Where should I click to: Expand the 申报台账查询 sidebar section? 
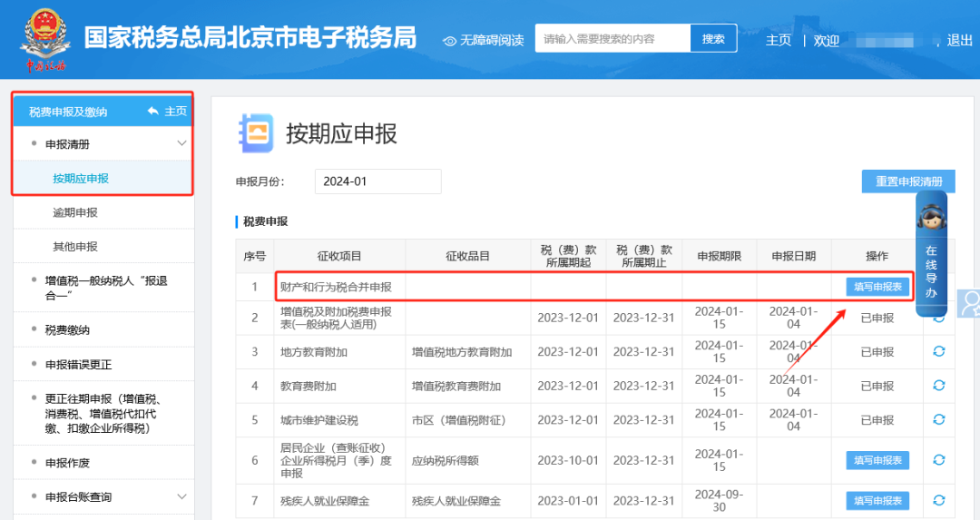click(x=181, y=496)
